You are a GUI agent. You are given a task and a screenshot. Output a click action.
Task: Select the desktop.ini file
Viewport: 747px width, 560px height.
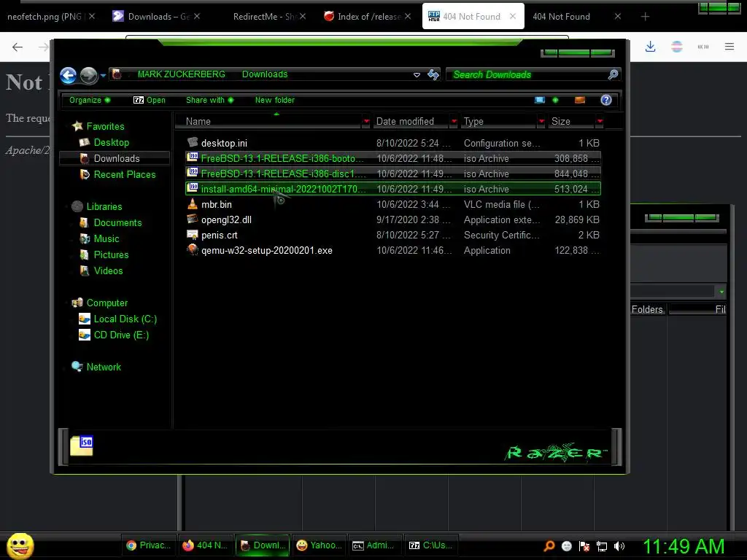(x=393, y=143)
